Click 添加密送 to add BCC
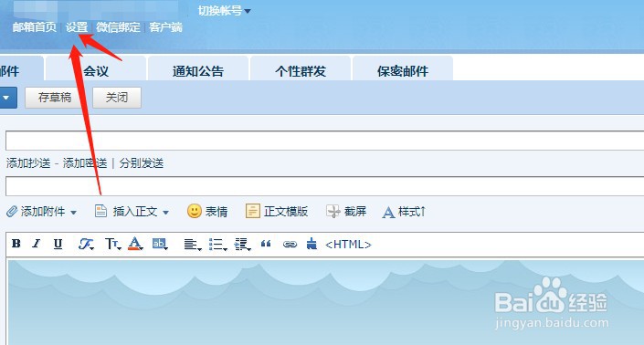Viewport: 644px width, 345px height. pyautogui.click(x=85, y=163)
